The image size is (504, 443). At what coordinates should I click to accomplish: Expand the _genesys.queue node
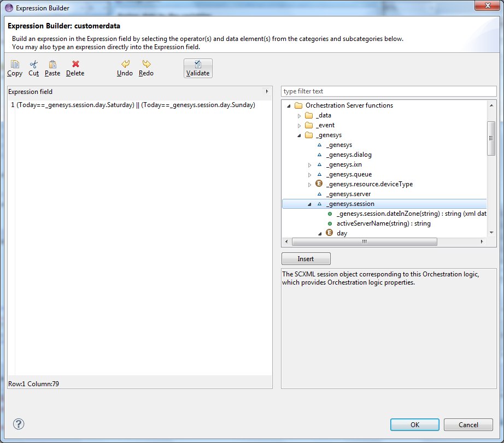(309, 175)
